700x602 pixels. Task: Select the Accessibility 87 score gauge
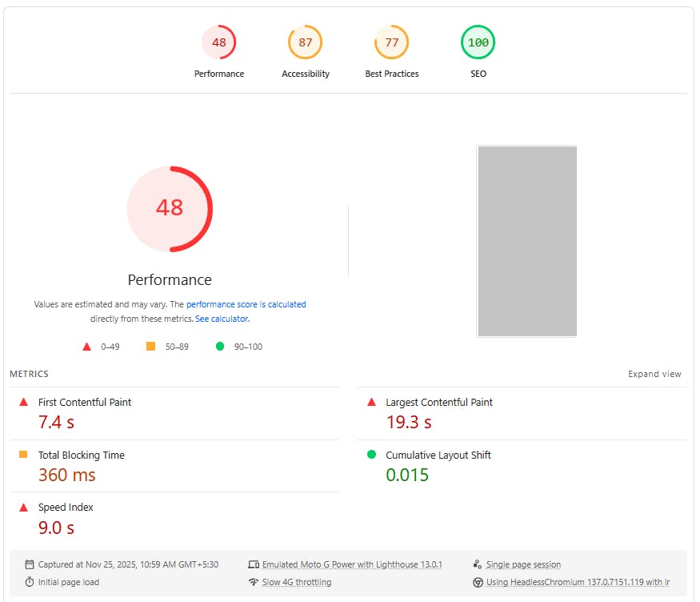[x=305, y=42]
